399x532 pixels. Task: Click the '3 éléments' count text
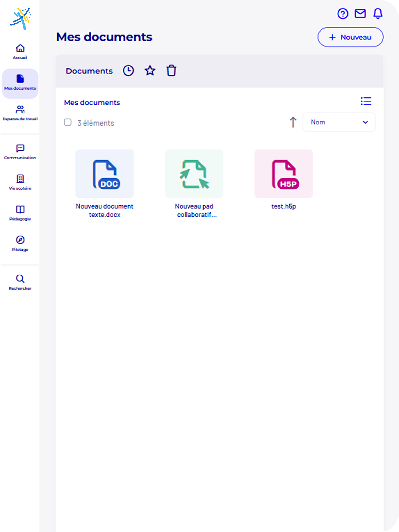coord(96,123)
